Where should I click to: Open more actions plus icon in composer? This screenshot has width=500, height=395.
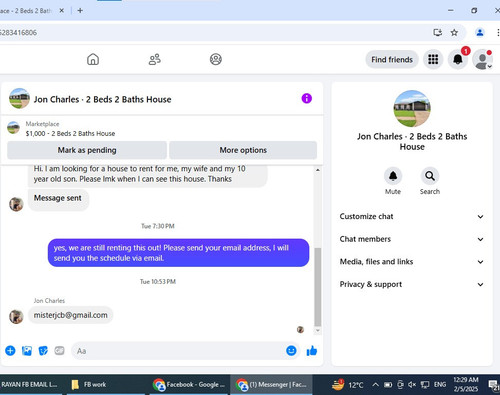tap(10, 351)
